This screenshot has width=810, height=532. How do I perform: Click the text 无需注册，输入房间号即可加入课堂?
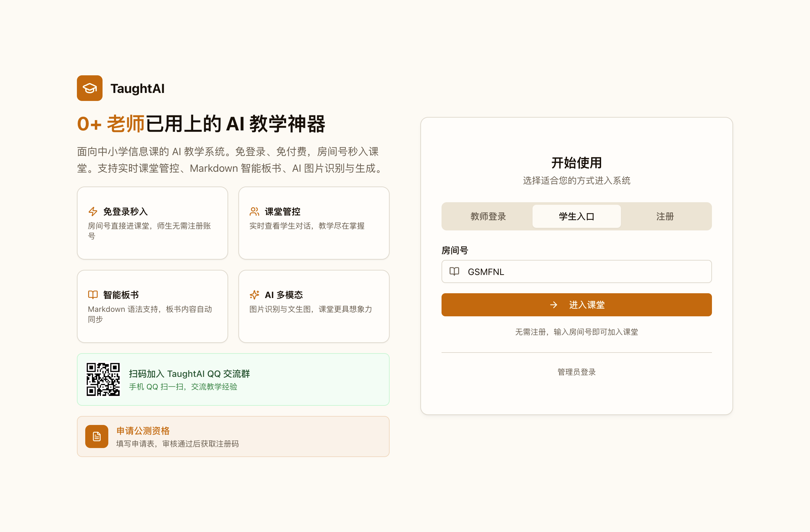pos(576,331)
